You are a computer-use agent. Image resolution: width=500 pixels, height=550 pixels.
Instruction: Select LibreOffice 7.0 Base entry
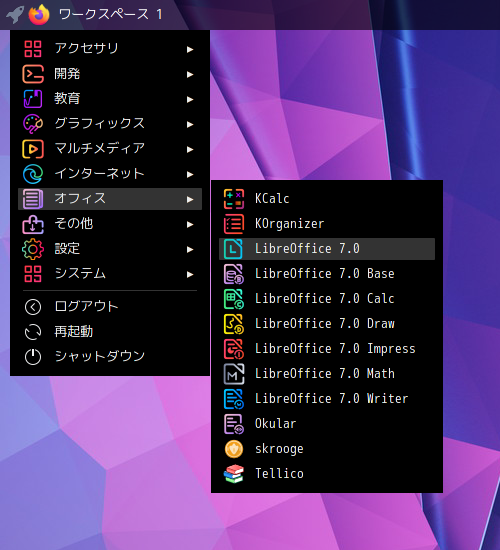click(327, 274)
